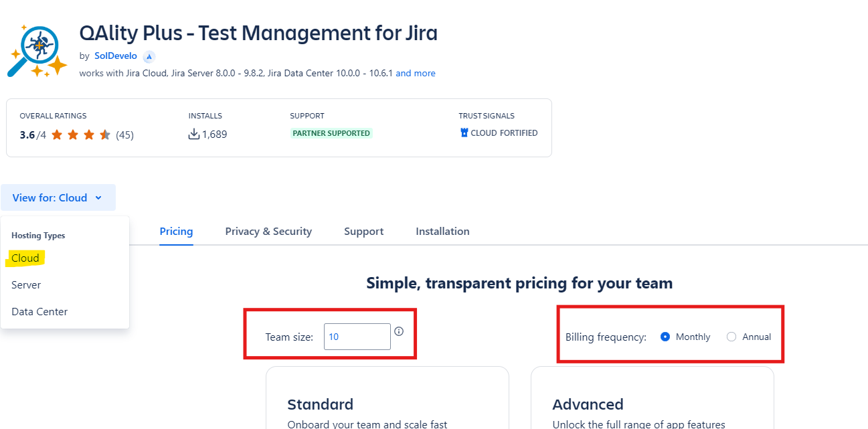Choose Cloud hosting type
This screenshot has width=868, height=429.
click(25, 258)
